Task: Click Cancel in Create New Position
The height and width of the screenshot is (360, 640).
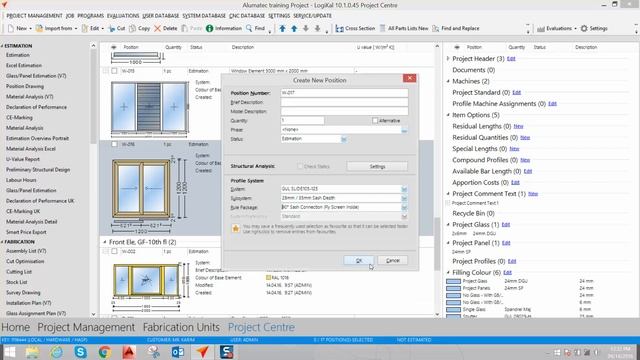Action: point(393,260)
